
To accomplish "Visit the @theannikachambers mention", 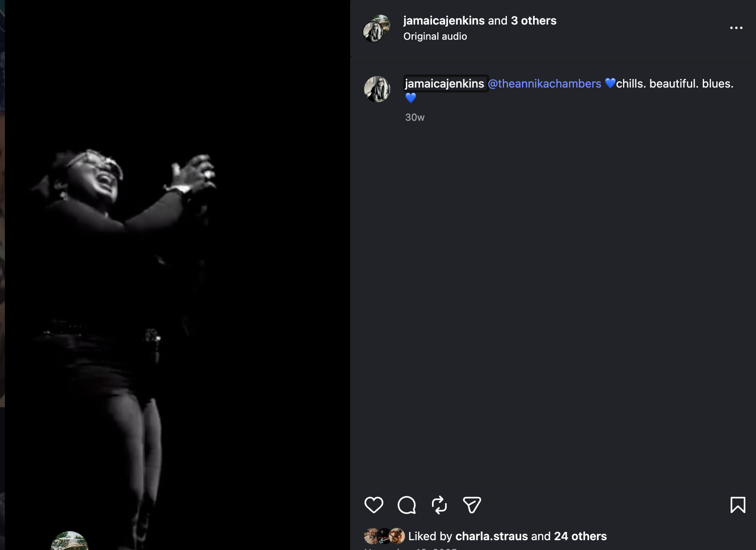I will (x=544, y=83).
